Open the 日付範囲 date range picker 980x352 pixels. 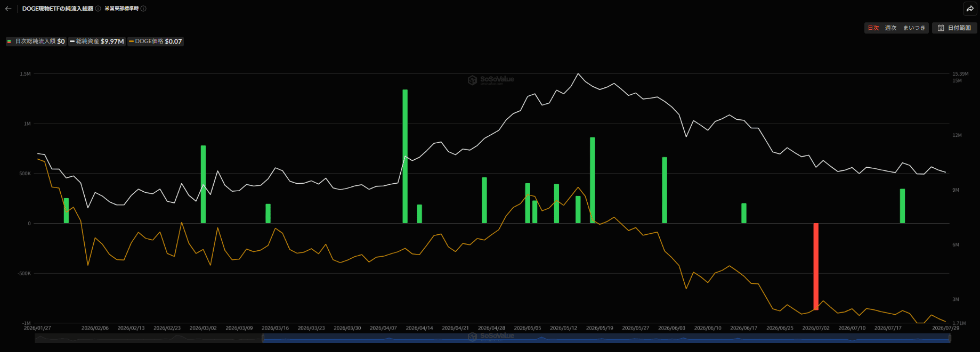(x=954, y=28)
